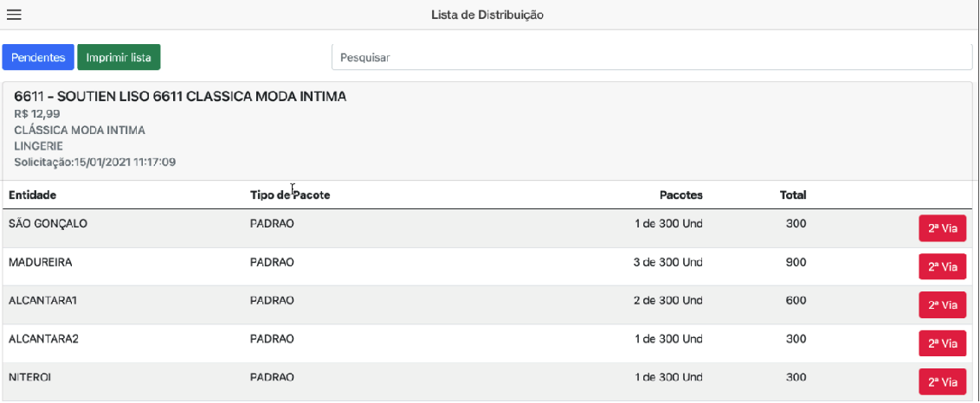The image size is (980, 403).
Task: Click the total 600 cell
Action: tap(796, 301)
